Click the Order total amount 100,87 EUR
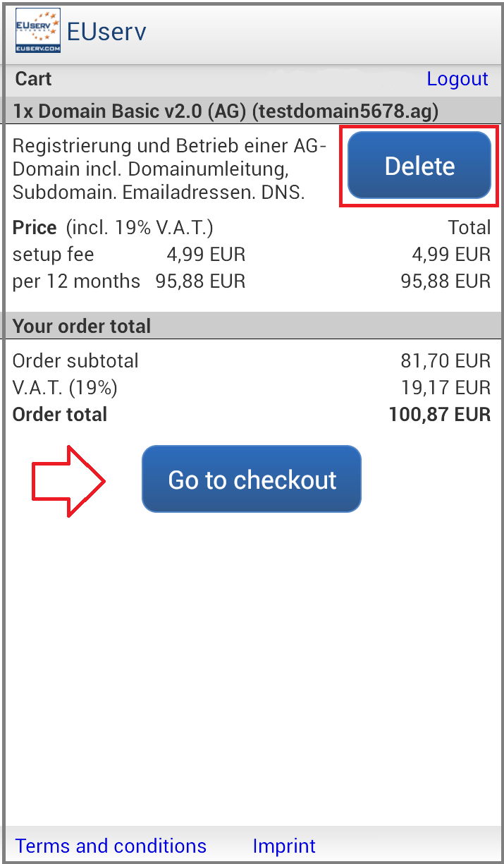This screenshot has height=864, width=504. click(440, 414)
